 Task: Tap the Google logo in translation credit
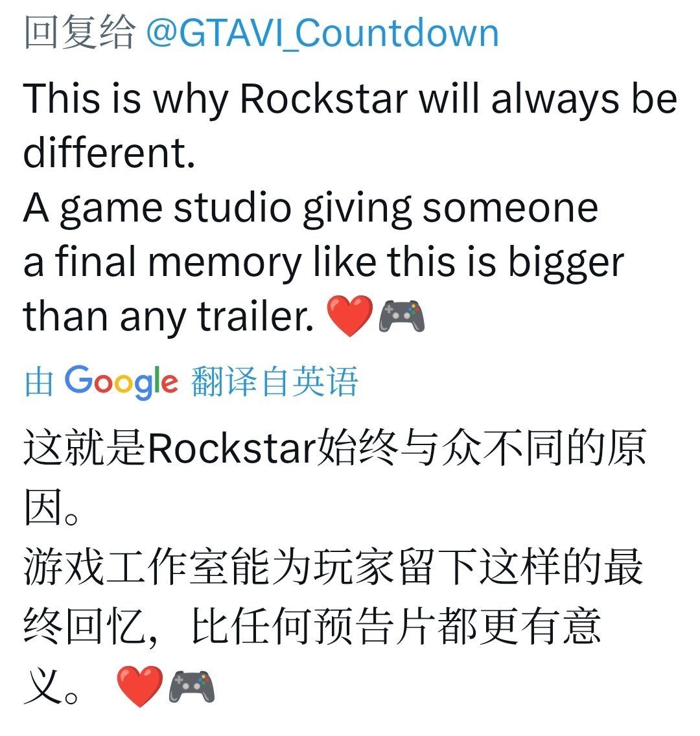(x=121, y=382)
